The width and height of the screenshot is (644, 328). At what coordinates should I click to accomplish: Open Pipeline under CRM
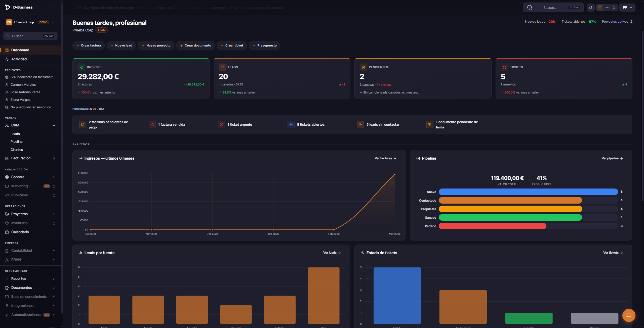17,142
